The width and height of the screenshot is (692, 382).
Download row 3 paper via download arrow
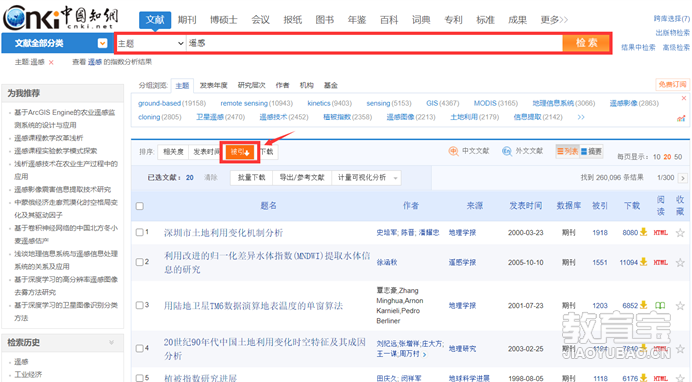coord(643,305)
